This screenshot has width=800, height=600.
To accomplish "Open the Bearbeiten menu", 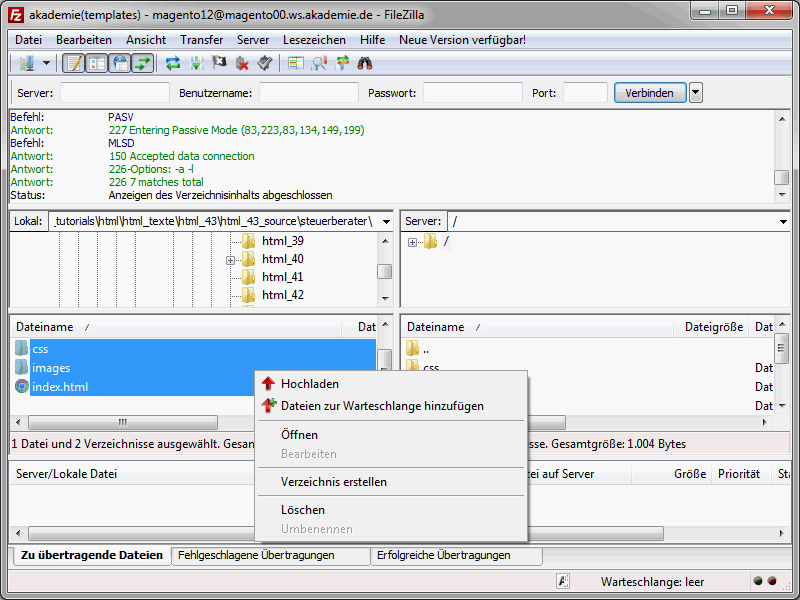I will point(84,40).
